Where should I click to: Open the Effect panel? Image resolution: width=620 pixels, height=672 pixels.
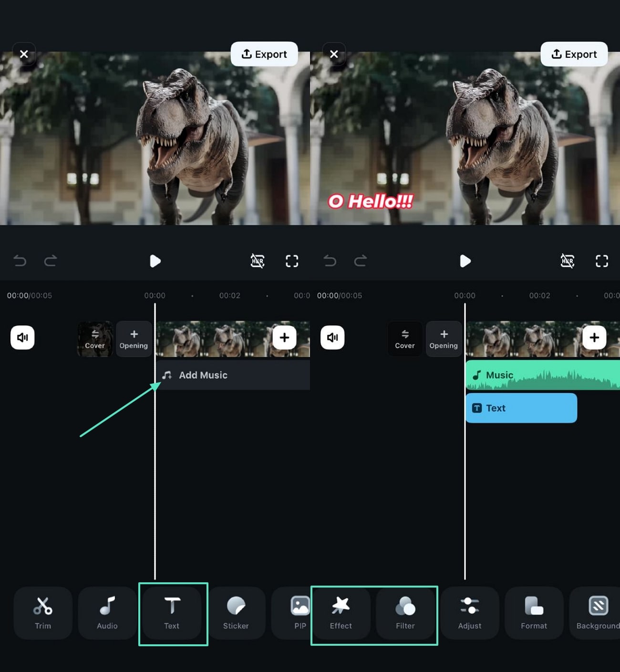click(x=340, y=613)
